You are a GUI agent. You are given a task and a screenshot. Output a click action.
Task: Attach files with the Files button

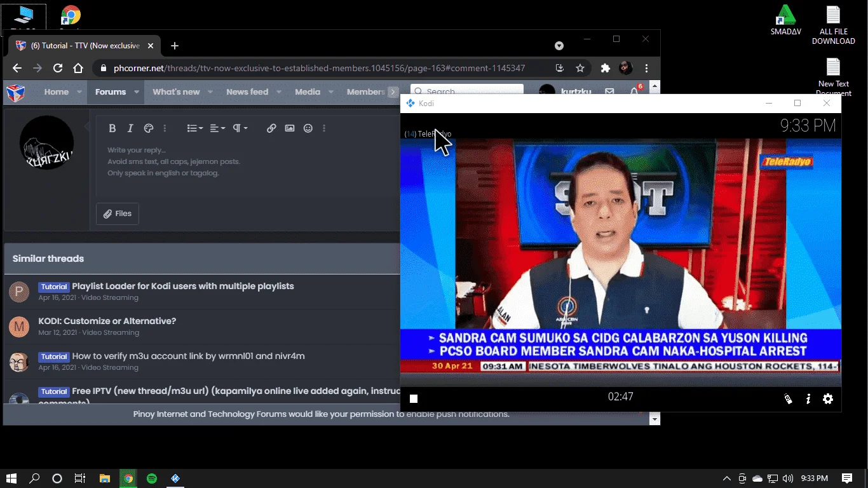coord(118,213)
